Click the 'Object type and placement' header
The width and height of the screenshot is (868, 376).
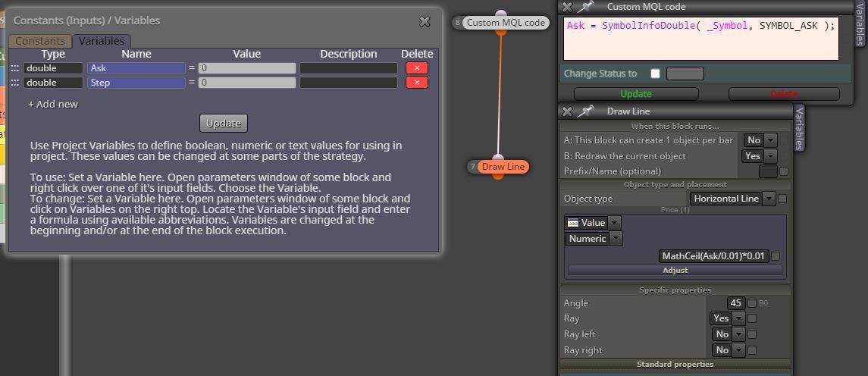[675, 184]
